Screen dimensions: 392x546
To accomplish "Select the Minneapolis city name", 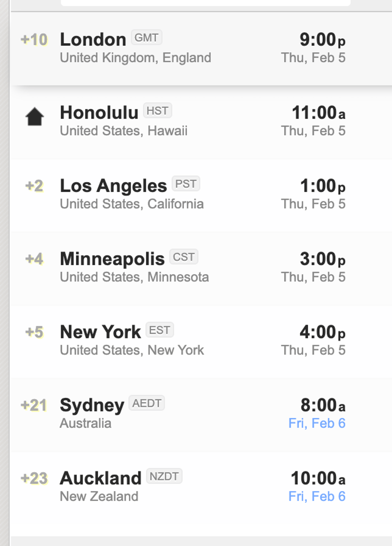I will click(112, 259).
